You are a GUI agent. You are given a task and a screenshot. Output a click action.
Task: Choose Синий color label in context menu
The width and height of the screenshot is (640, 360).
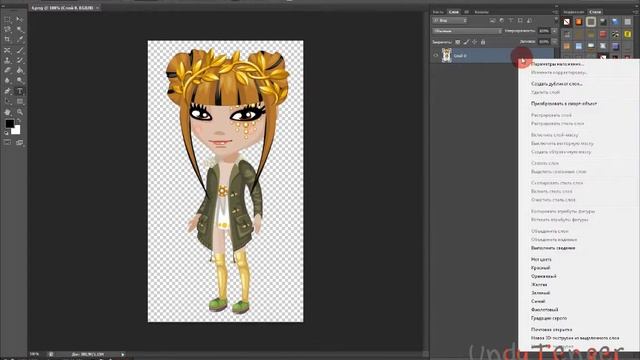538,301
